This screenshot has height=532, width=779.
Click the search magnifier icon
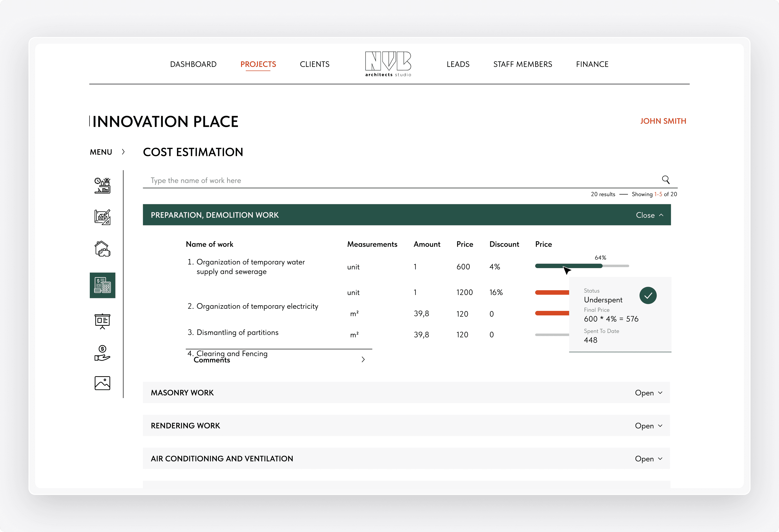[x=666, y=180]
